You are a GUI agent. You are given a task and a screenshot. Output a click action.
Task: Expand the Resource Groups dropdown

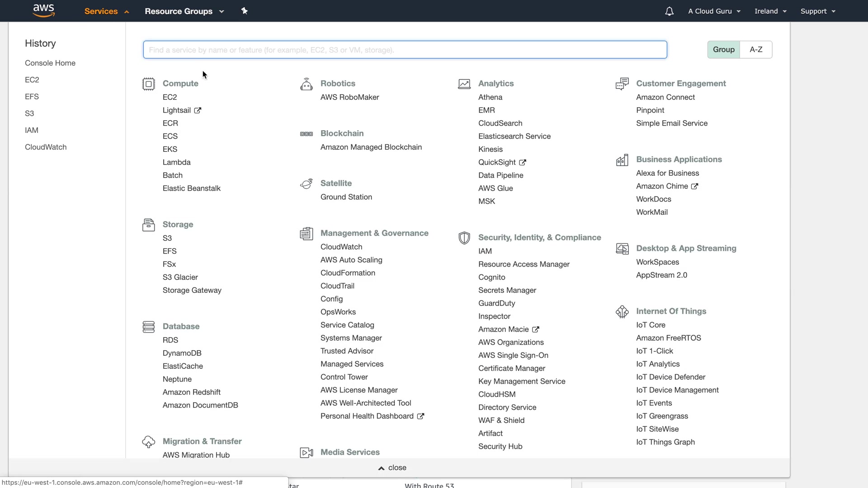[184, 11]
